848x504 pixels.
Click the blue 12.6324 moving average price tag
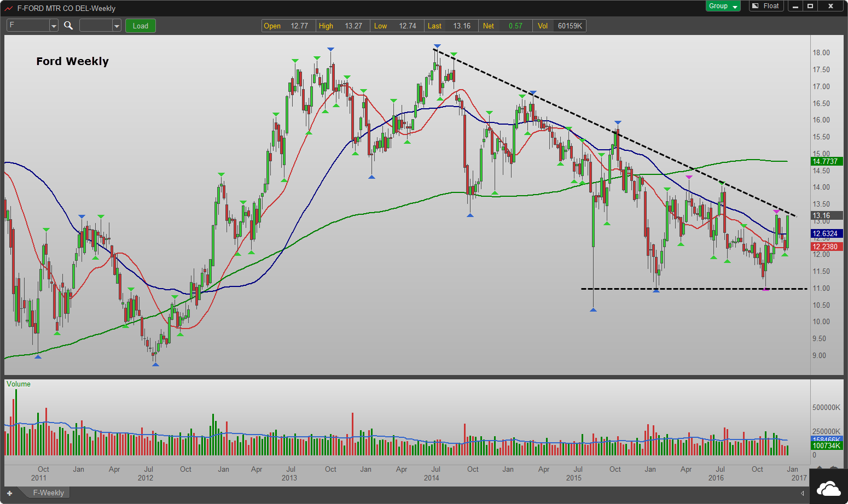[x=827, y=233]
